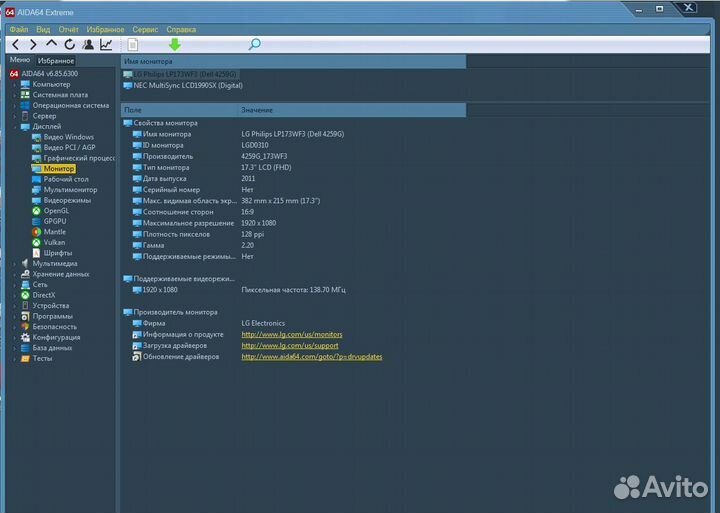Select the ID монитора row
The image size is (720, 513).
point(294,146)
